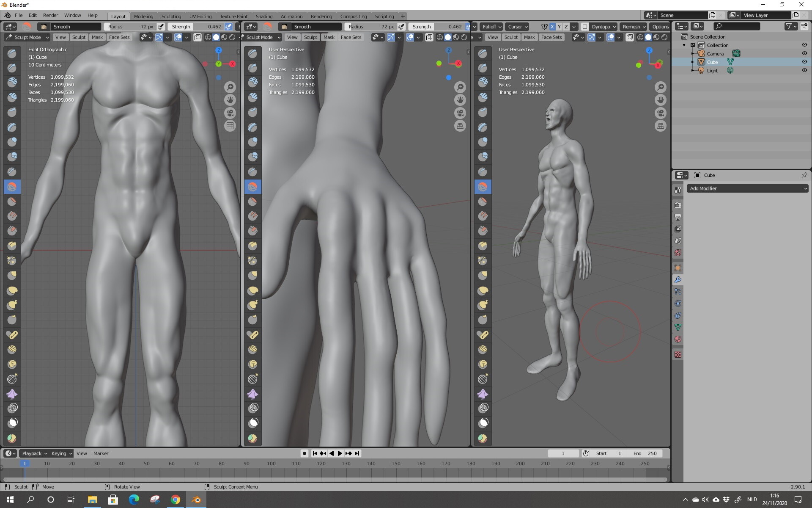Open the Material Properties tab icon
The width and height of the screenshot is (812, 508).
click(x=678, y=339)
